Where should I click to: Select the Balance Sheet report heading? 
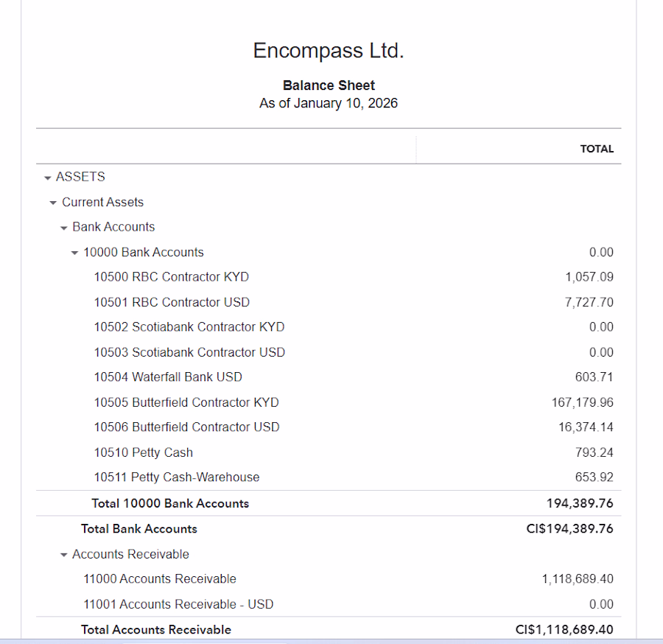pos(329,85)
